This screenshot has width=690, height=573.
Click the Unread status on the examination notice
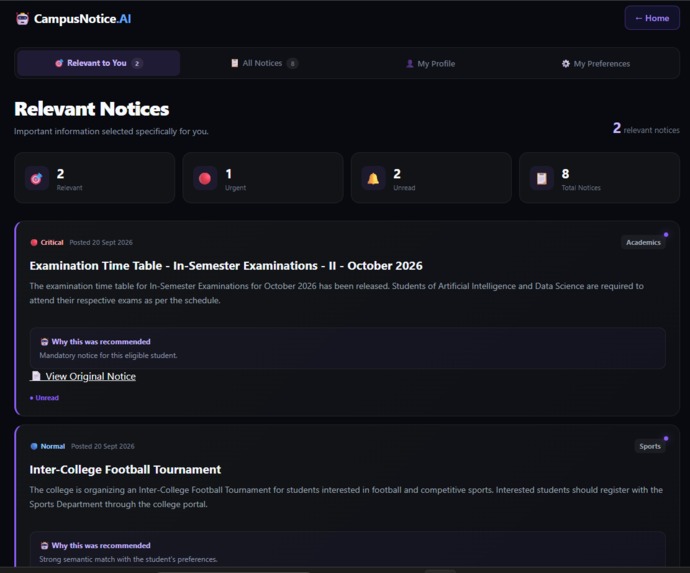[44, 398]
